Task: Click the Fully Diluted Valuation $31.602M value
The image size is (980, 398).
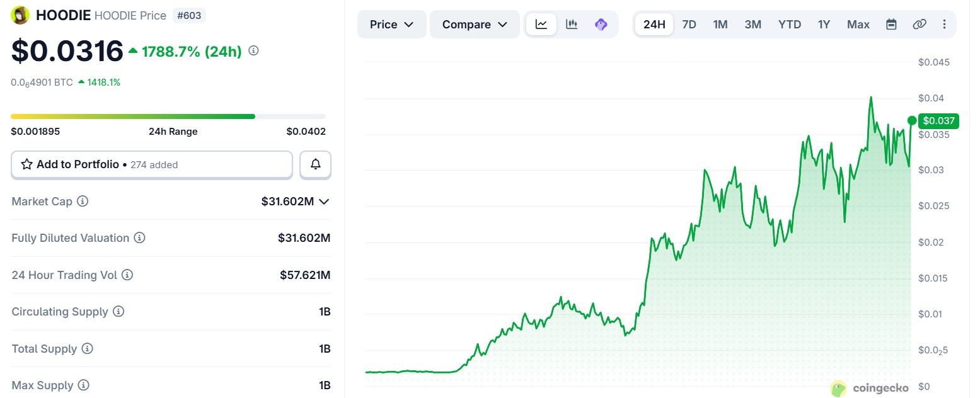Action: coord(304,238)
